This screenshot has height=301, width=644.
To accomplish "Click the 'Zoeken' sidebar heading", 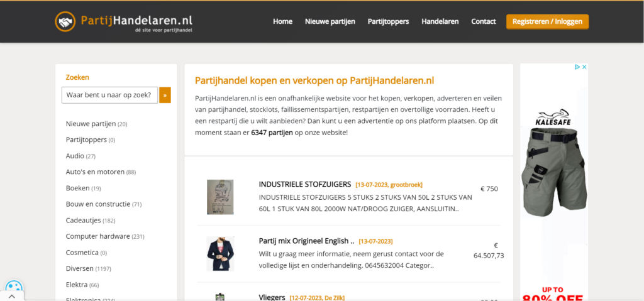I will pos(77,77).
